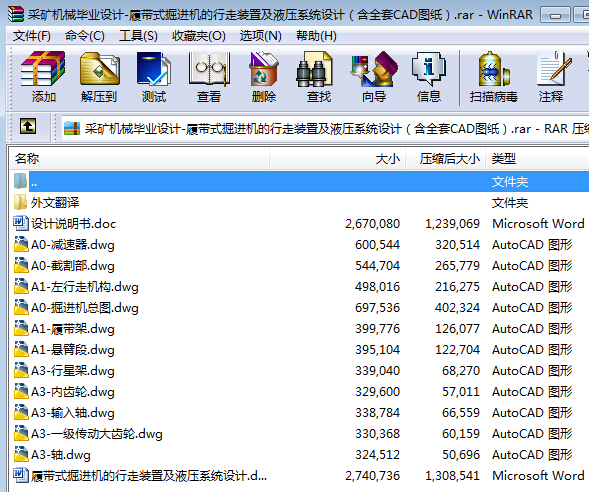The height and width of the screenshot is (492, 589).
Task: Sort by 类型 column header
Action: pyautogui.click(x=537, y=158)
